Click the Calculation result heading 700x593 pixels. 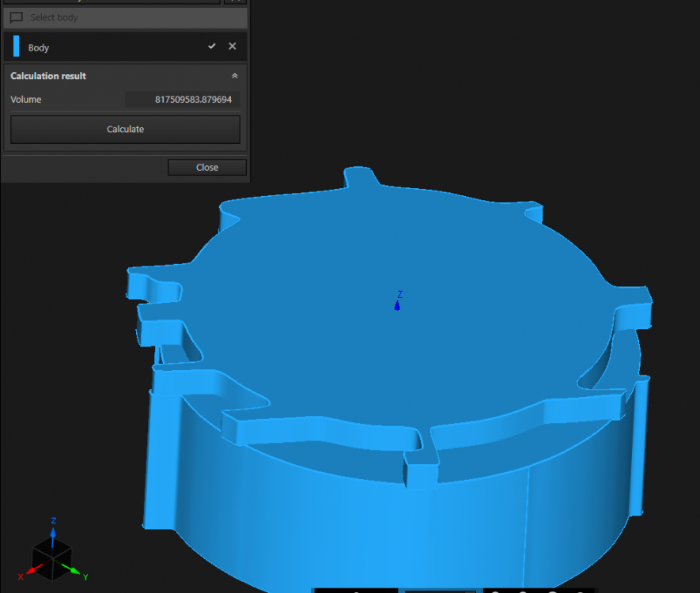click(x=48, y=76)
